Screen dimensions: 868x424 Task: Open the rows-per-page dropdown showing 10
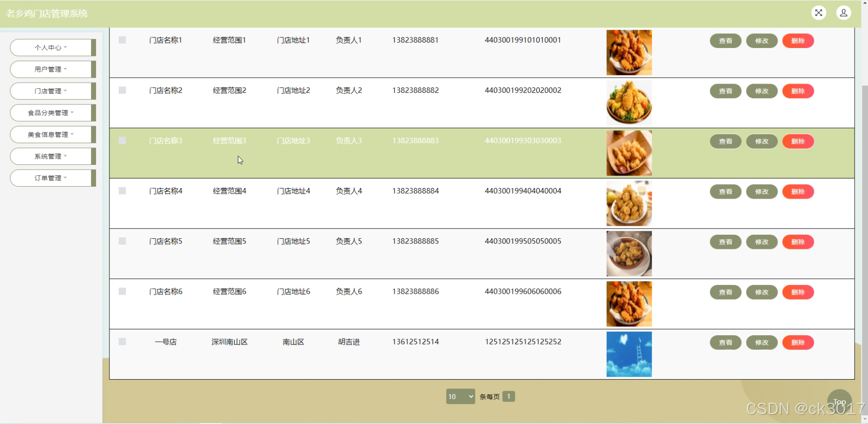461,396
